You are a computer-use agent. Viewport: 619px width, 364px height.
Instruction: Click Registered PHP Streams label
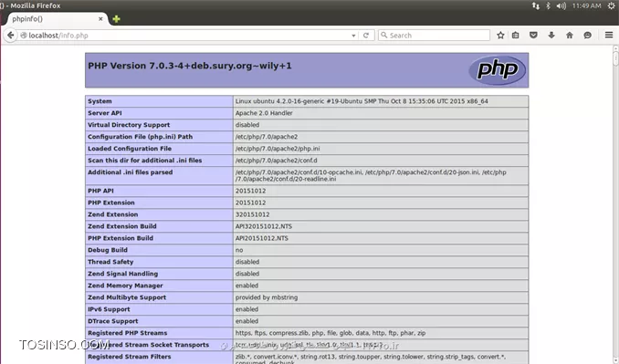[x=128, y=332]
